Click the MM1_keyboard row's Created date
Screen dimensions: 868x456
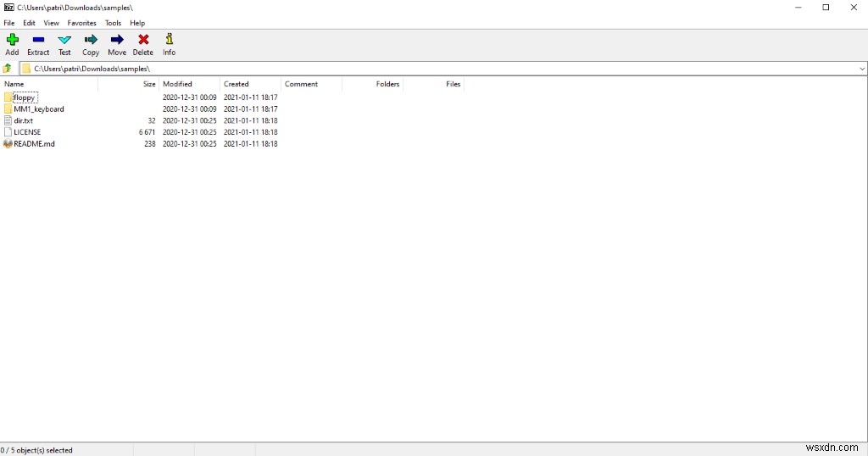tap(250, 109)
